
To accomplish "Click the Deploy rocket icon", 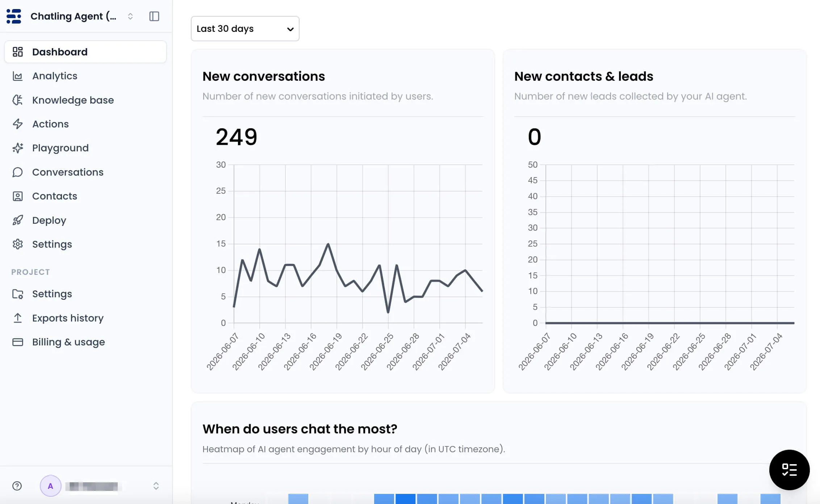I will coord(18,220).
